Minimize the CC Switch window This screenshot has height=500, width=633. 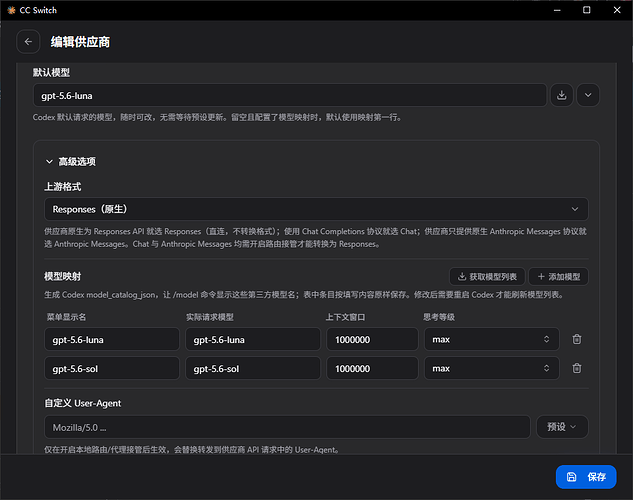click(557, 10)
